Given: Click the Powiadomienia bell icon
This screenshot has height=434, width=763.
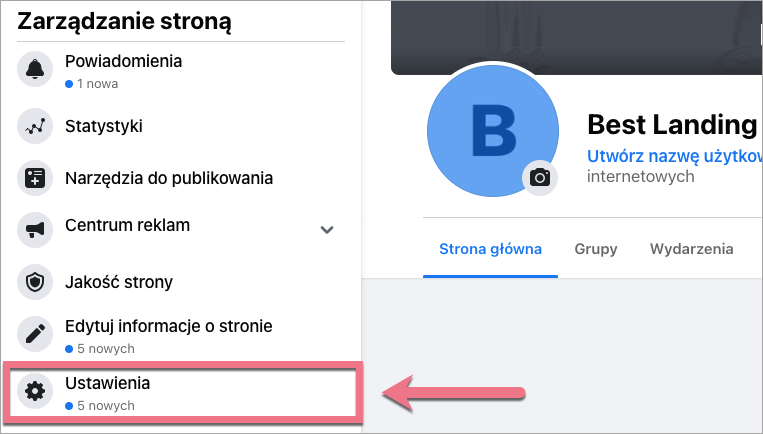Looking at the screenshot, I should click(34, 71).
